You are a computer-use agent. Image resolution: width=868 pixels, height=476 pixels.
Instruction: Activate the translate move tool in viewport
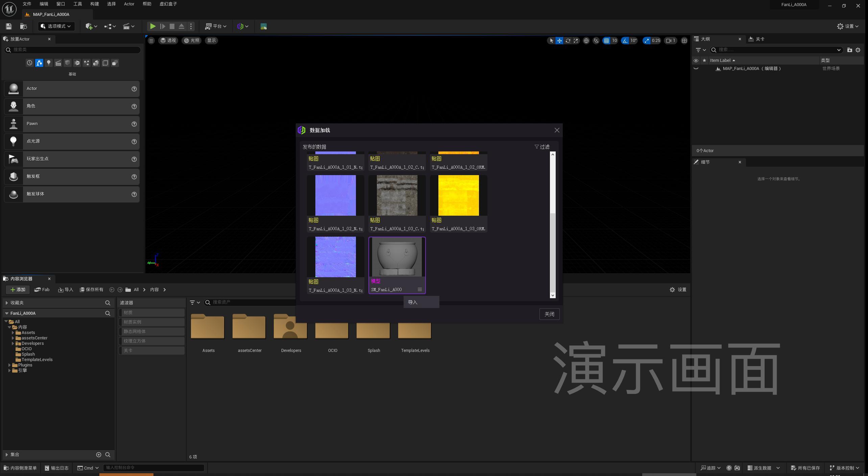[x=559, y=41]
